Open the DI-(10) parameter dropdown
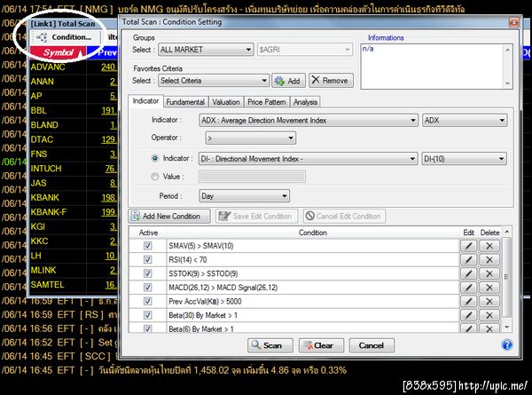The width and height of the screenshot is (532, 395). point(464,159)
